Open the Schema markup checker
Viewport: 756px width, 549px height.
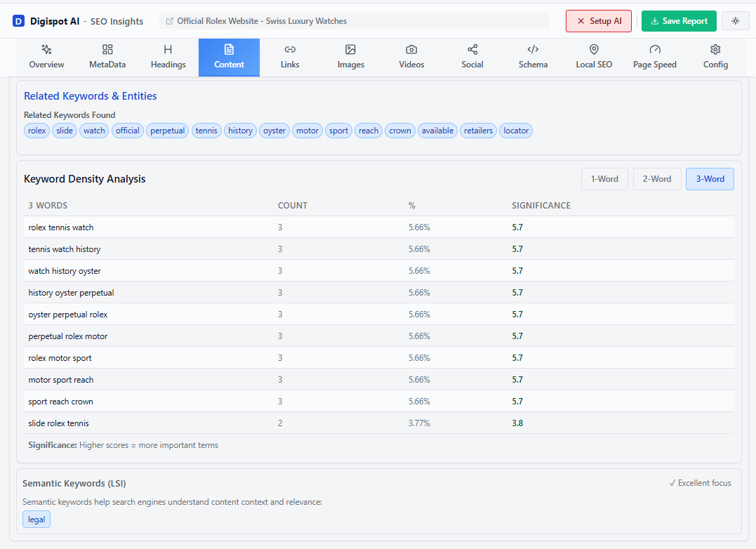pos(533,56)
